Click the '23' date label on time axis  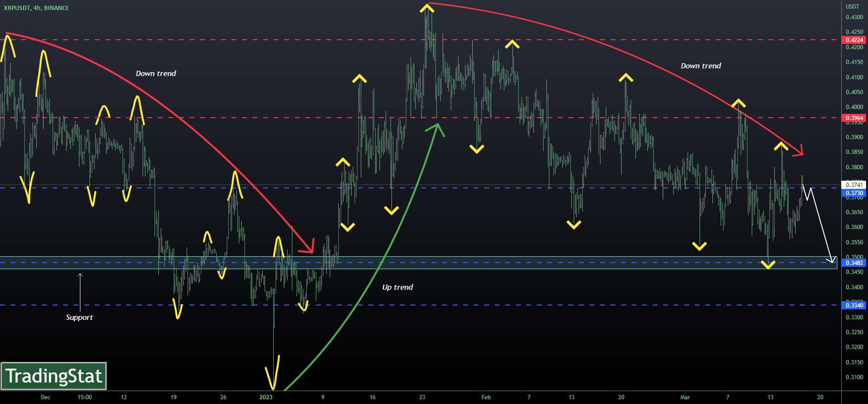(x=422, y=397)
